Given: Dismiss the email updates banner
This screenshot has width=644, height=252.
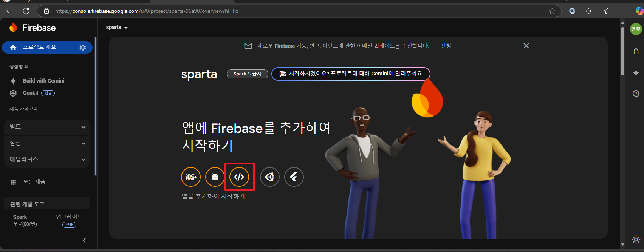Looking at the screenshot, I should pos(526,46).
